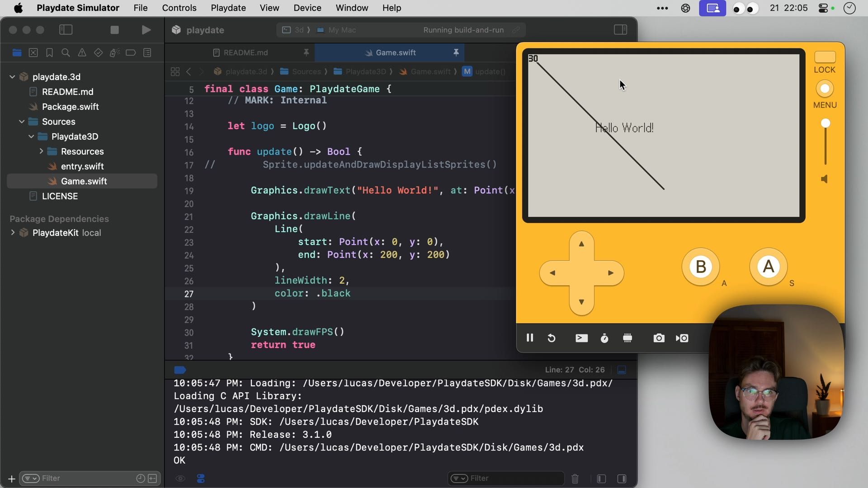The width and height of the screenshot is (868, 488).
Task: Open the simulator console icon
Action: pos(581,338)
